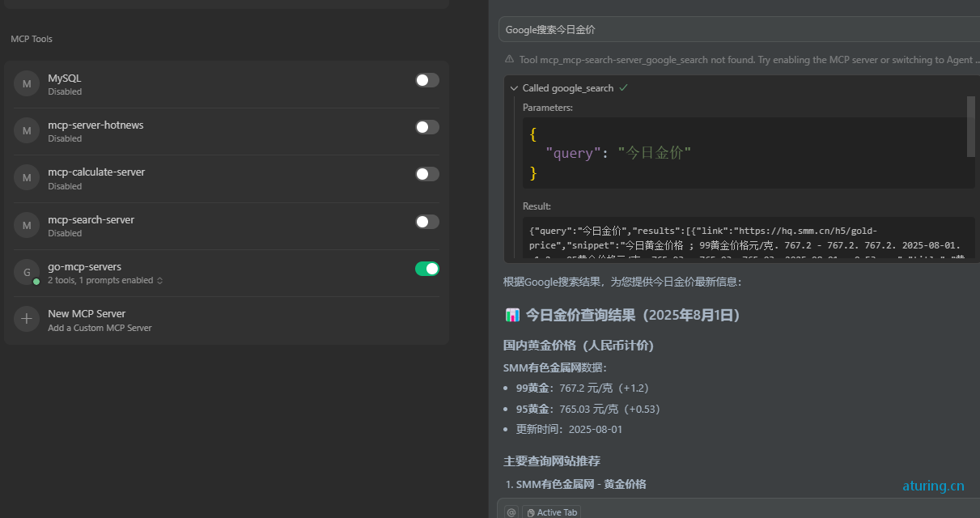Image resolution: width=980 pixels, height=518 pixels.
Task: Click the 根据Google搜索结果 intro sentence
Action: point(622,282)
